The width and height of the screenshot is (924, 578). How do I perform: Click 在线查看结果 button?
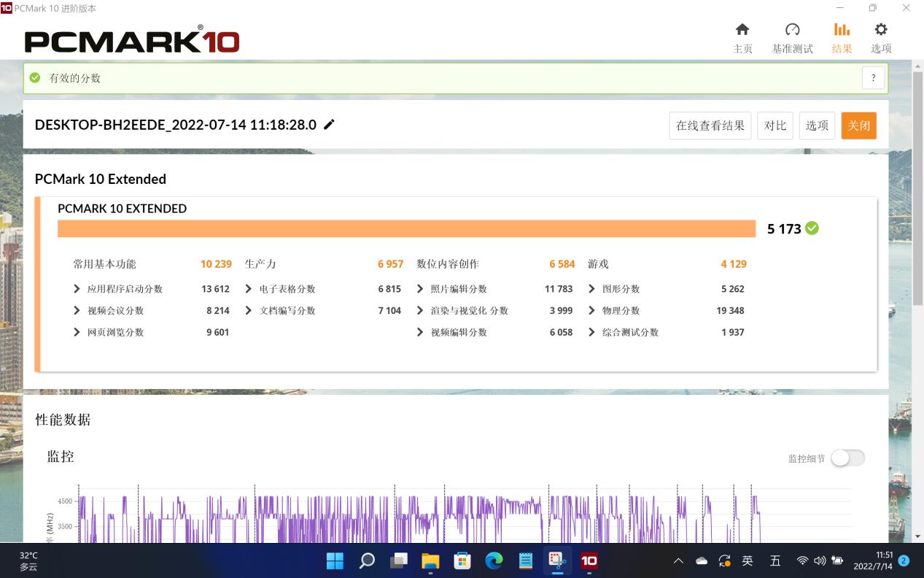(x=710, y=126)
